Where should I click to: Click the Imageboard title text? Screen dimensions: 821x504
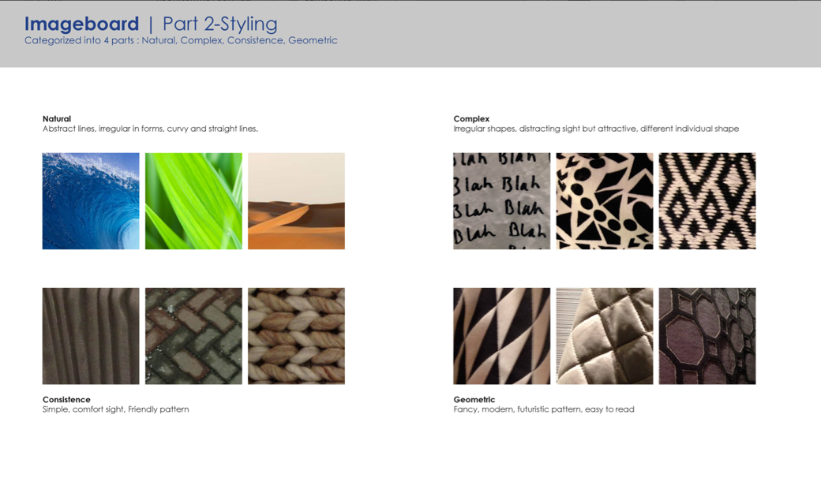81,24
